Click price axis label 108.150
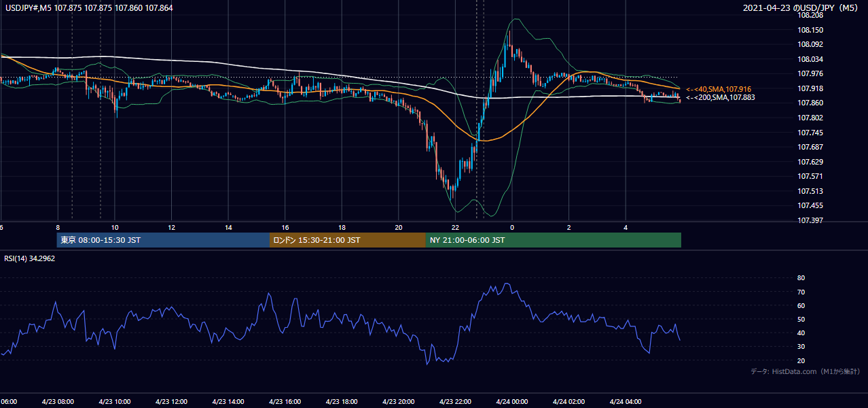This screenshot has height=408, width=868. click(810, 30)
